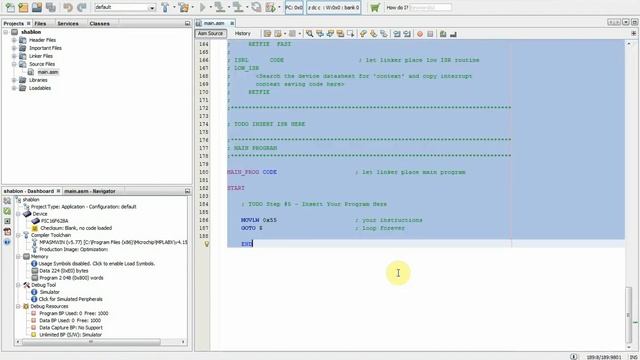Click the Previous Bookmark icon
Viewport: 640px width, 360px height.
pos(363,34)
